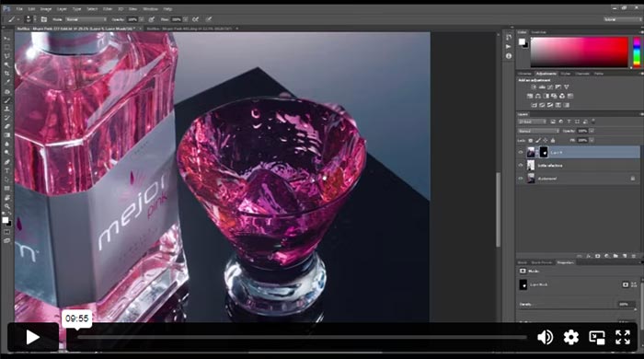Toggle visibility of the Background layer
The height and width of the screenshot is (359, 644).
tap(521, 179)
